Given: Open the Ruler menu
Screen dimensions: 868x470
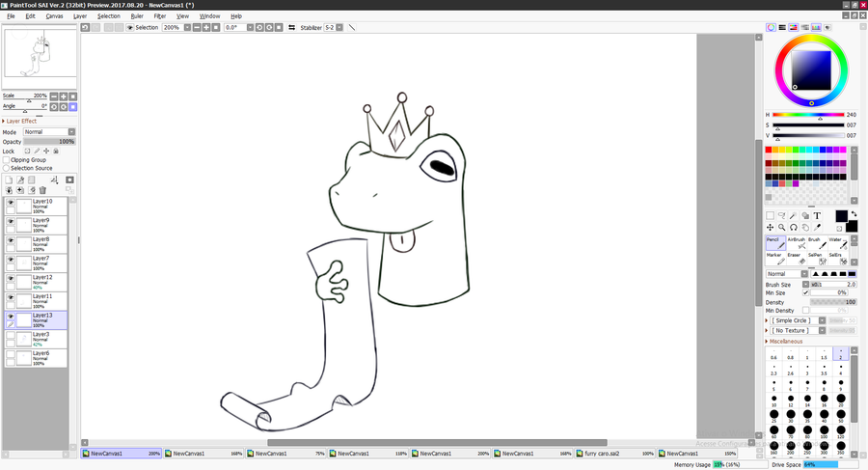Looking at the screenshot, I should click(x=137, y=16).
